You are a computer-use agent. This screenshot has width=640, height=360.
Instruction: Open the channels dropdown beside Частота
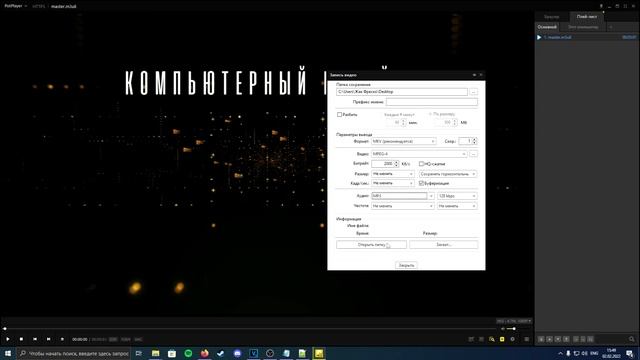click(457, 206)
